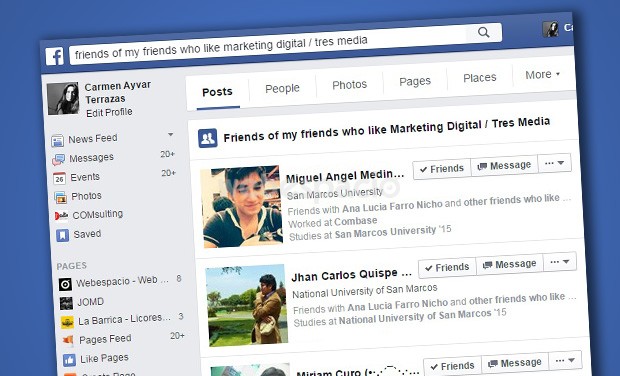Click the search magnifier icon
The image size is (620, 376).
pyautogui.click(x=484, y=32)
